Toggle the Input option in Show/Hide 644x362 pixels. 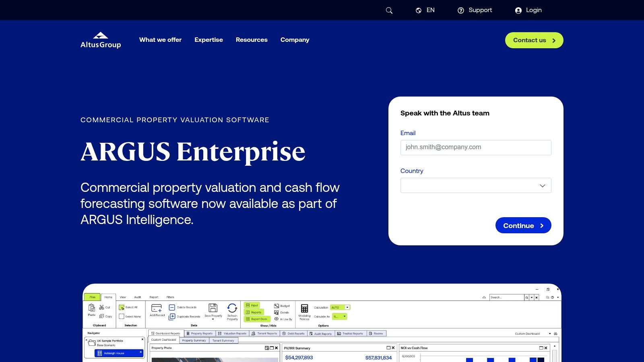coord(252,305)
